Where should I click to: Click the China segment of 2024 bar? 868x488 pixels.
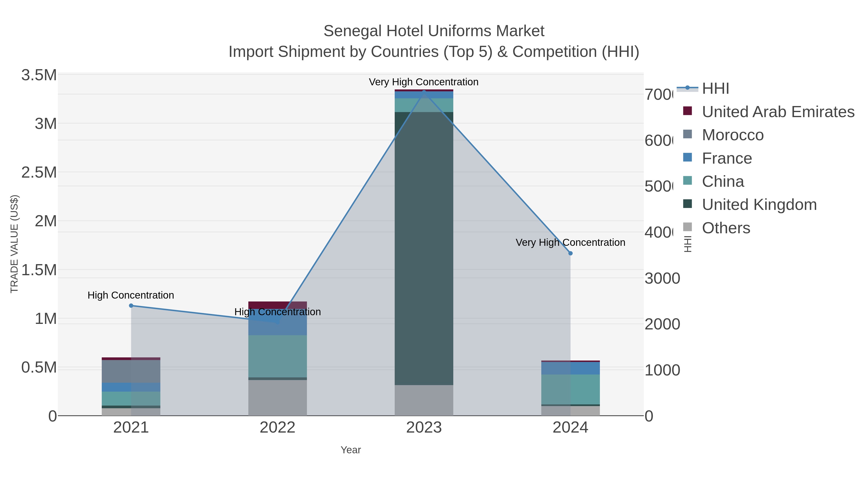coord(570,389)
